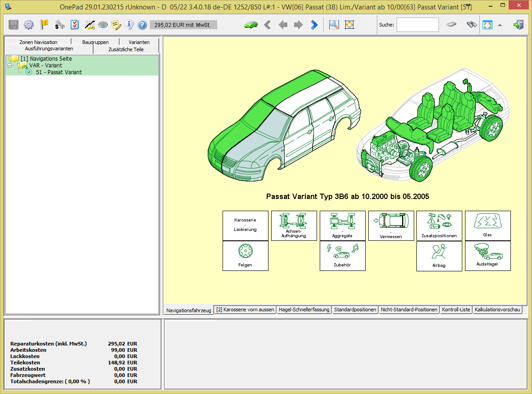Image resolution: width=532 pixels, height=394 pixels.
Task: Switch to the Zonen Navigation tab
Action: tap(38, 42)
